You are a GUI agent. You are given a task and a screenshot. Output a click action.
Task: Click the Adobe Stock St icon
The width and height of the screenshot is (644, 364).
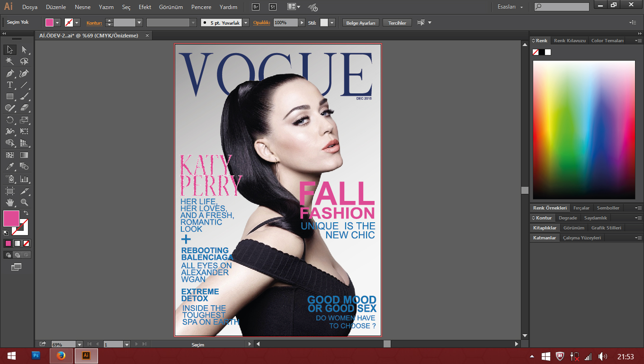click(x=272, y=7)
